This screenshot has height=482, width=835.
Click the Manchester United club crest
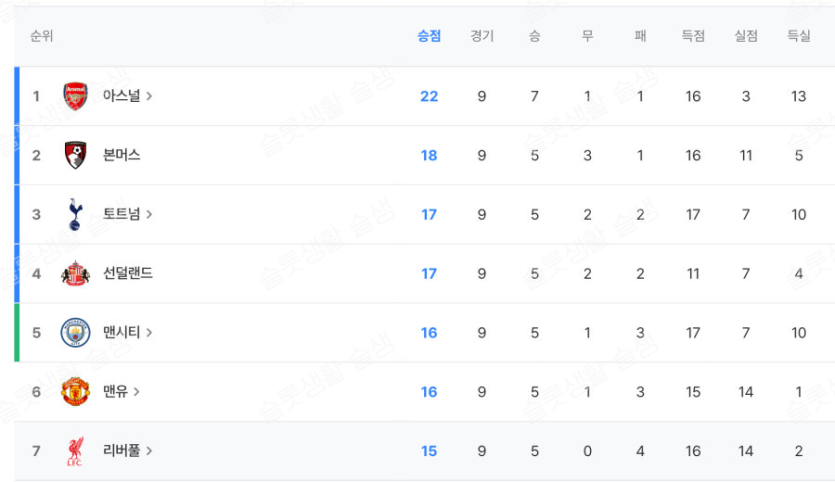point(75,391)
